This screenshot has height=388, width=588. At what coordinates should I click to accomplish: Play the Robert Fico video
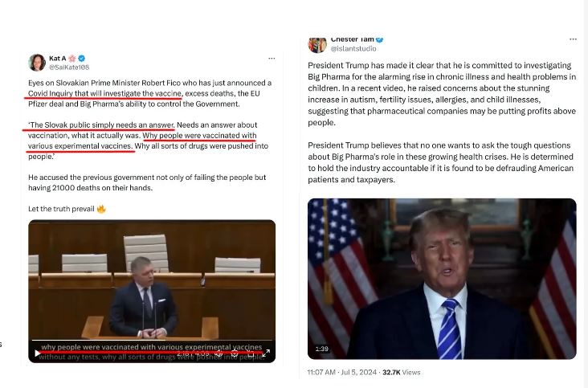(x=37, y=353)
